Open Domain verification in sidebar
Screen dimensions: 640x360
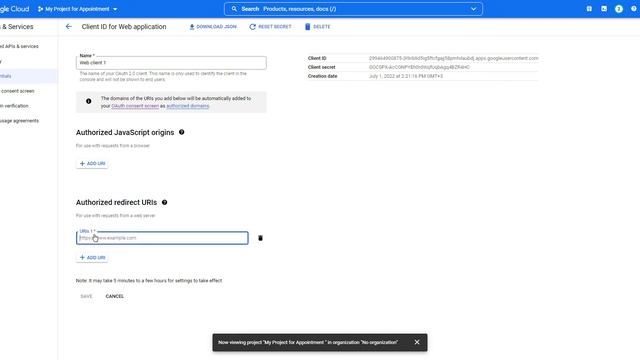[x=14, y=106]
